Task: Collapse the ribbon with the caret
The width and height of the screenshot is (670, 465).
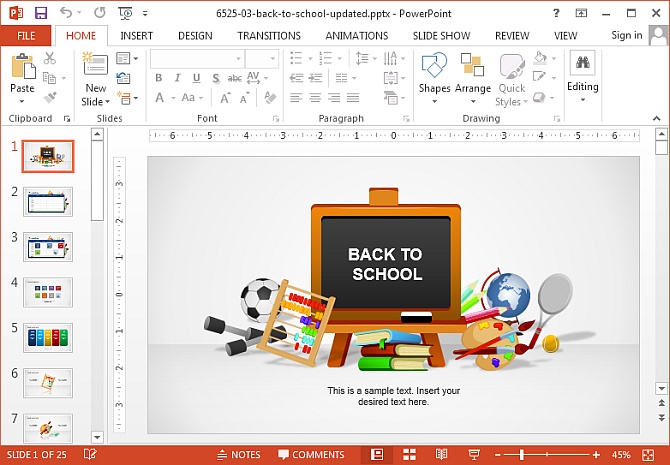Action: (x=657, y=118)
